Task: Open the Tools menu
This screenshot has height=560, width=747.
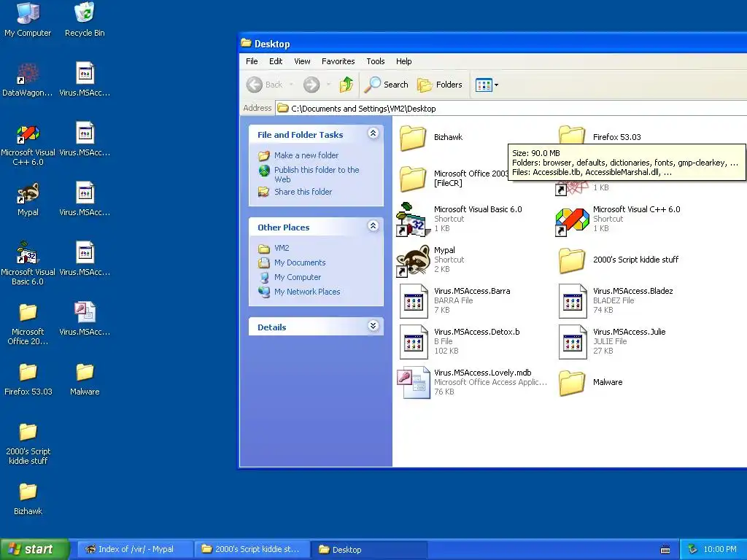Action: point(376,61)
